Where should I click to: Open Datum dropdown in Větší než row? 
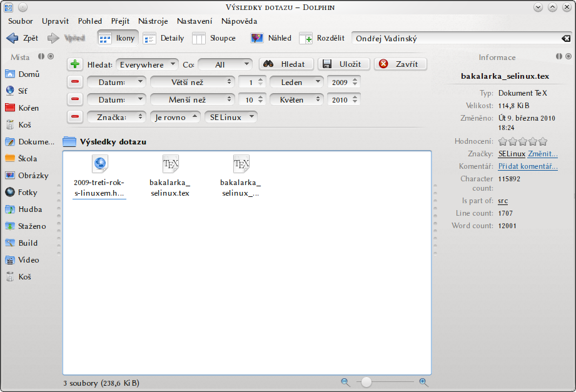(x=116, y=82)
